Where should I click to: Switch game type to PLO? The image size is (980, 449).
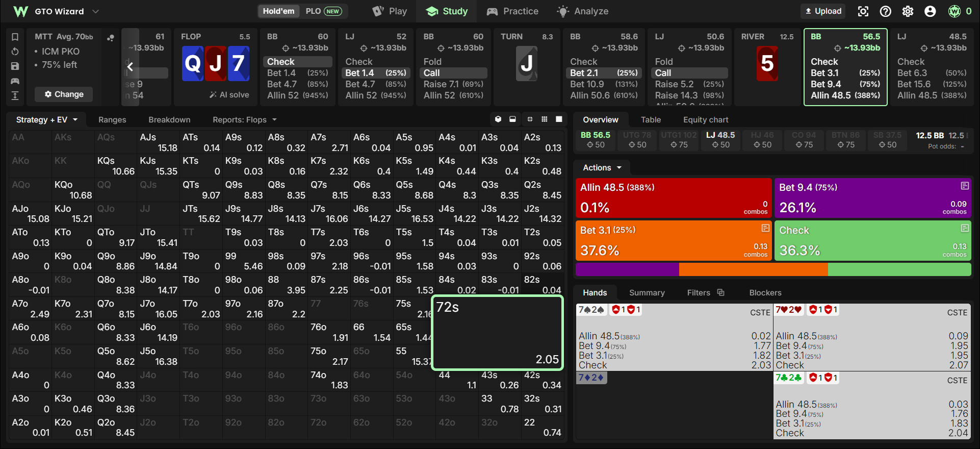tap(323, 11)
